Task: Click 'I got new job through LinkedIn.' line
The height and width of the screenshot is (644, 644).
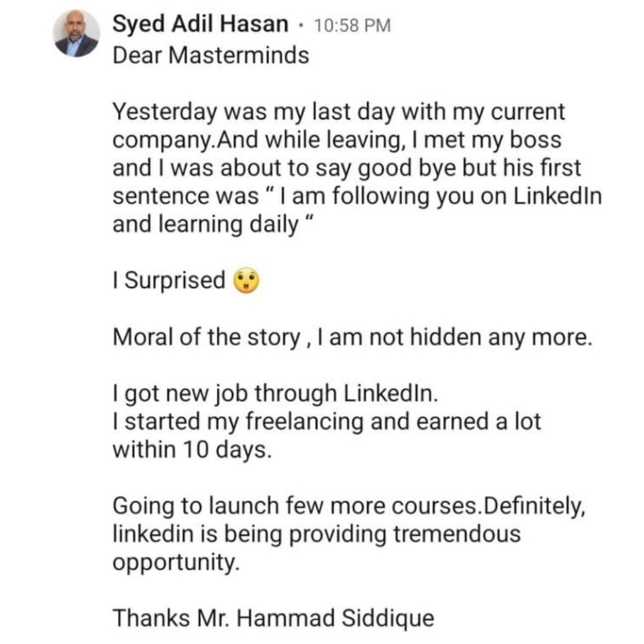Action: coord(275,394)
